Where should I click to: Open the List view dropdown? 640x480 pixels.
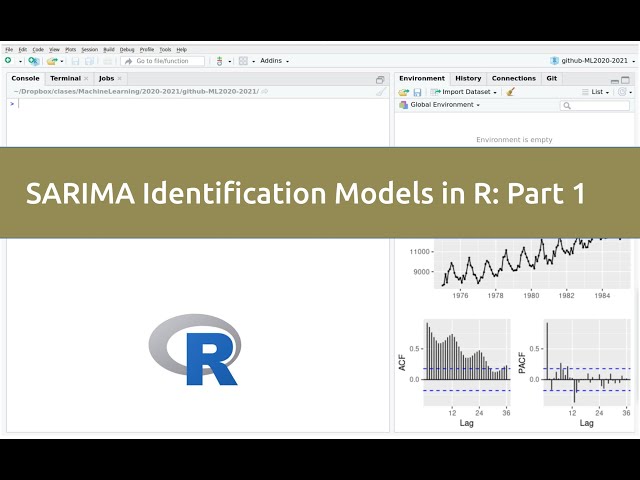click(596, 92)
